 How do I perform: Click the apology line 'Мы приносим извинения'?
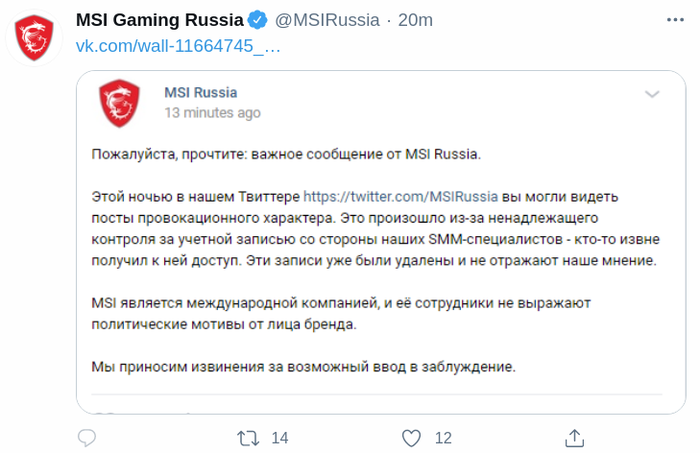pyautogui.click(x=304, y=367)
